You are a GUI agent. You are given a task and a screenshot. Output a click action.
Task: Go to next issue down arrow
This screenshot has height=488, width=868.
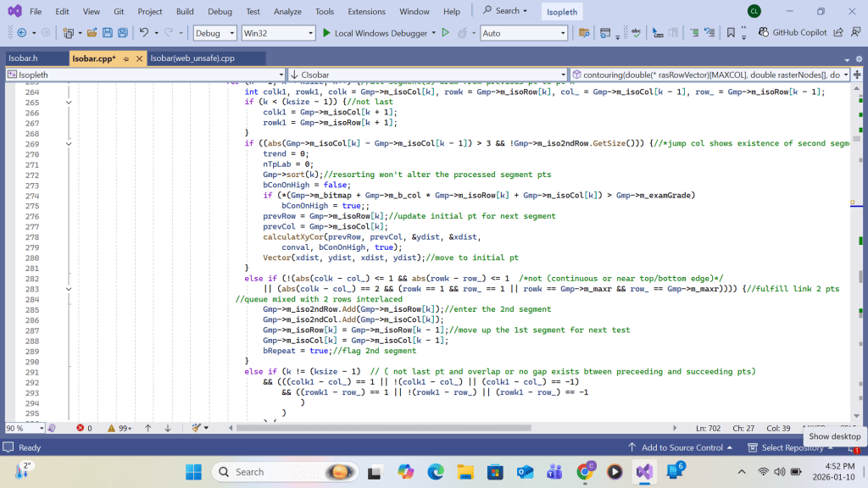click(168, 429)
